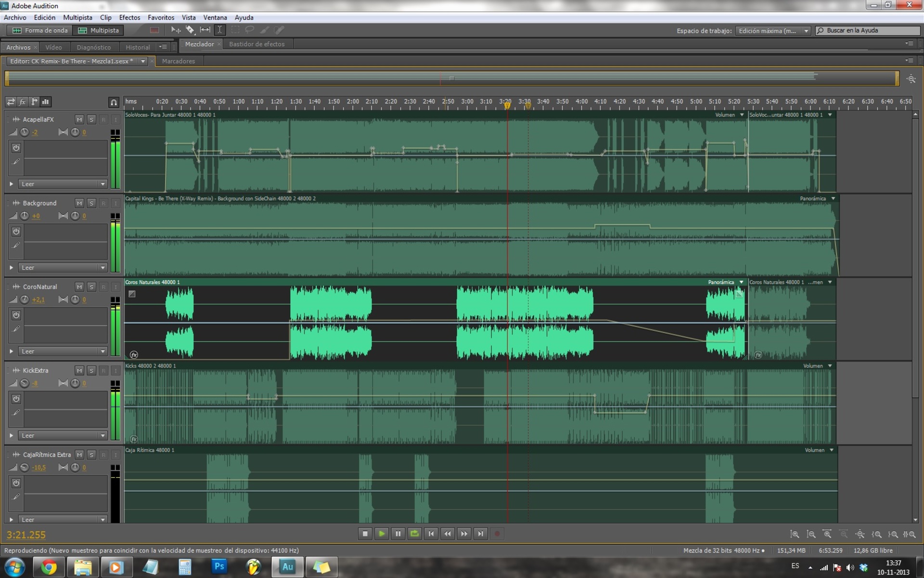Open the Efectos menu

click(129, 17)
